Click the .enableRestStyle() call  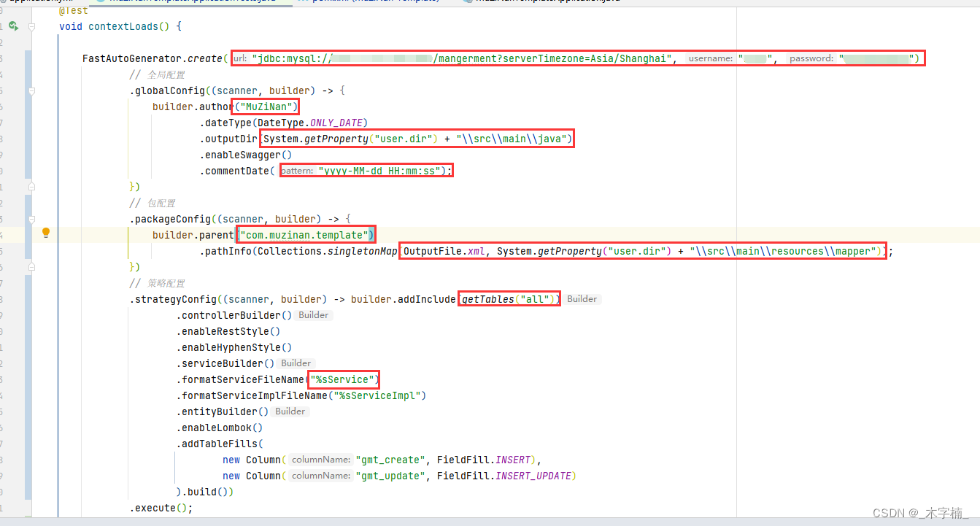(228, 331)
